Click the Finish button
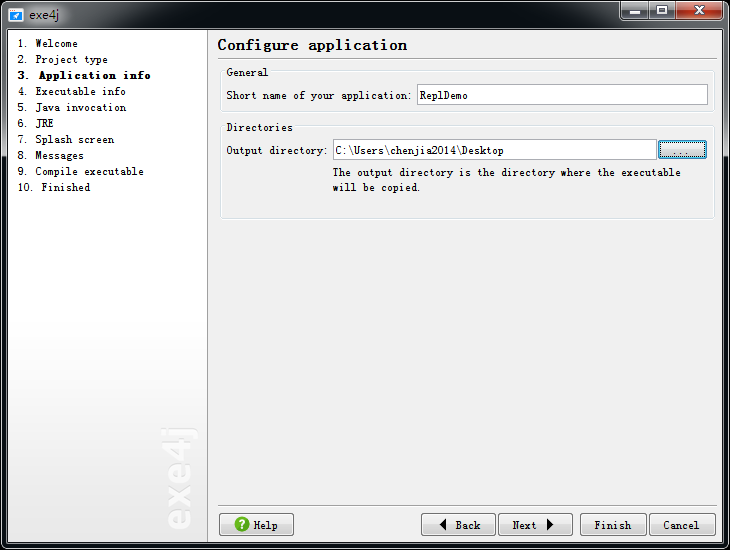Image resolution: width=730 pixels, height=550 pixels. pos(613,525)
